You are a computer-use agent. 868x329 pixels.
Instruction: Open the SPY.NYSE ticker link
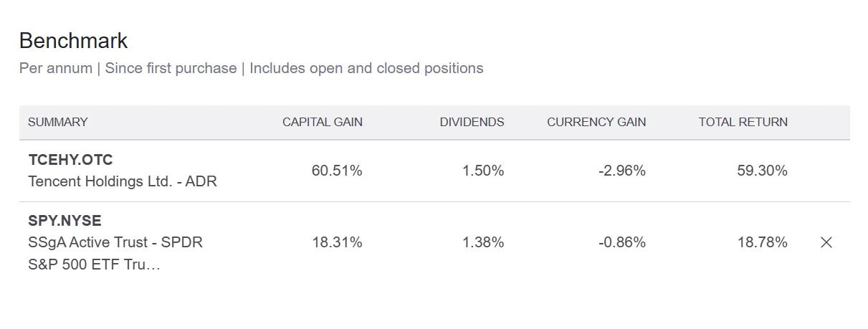click(66, 221)
